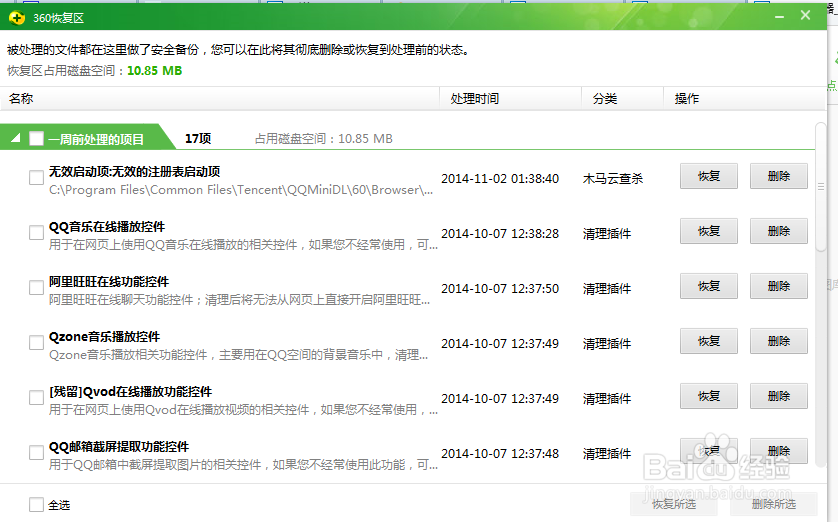Delete QQ音乐在线播放控件
This screenshot has height=522, width=838.
point(779,231)
